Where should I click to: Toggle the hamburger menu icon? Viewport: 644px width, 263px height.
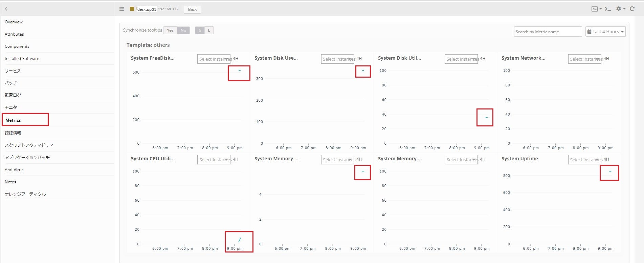click(122, 9)
